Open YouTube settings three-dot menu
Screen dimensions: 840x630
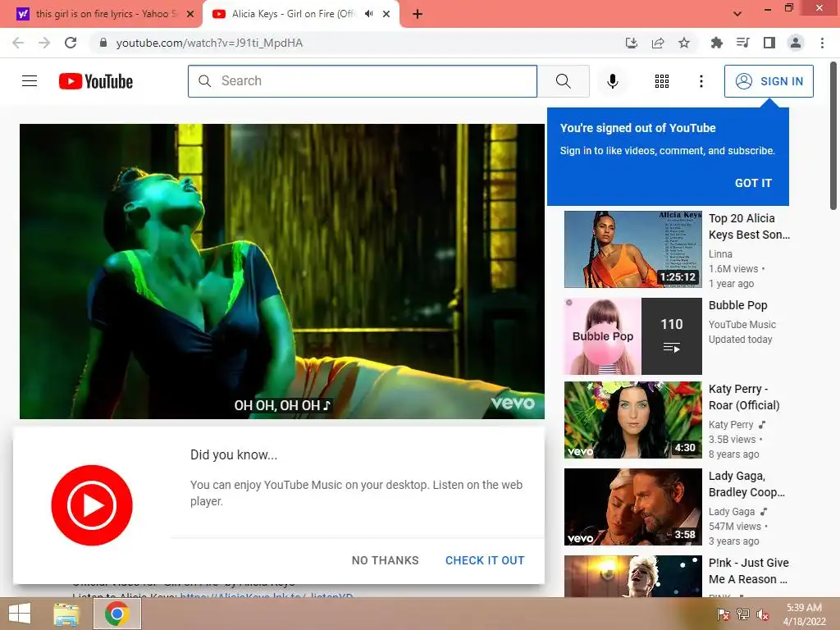701,81
